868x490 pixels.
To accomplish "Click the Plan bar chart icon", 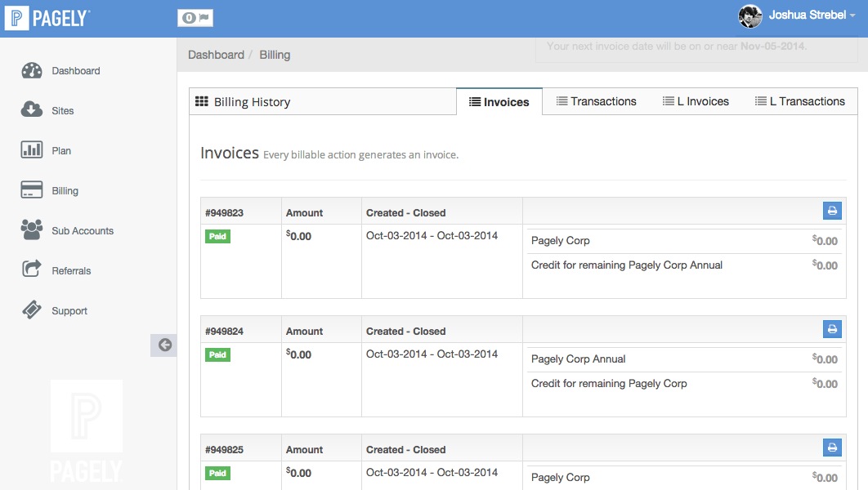I will [x=32, y=150].
